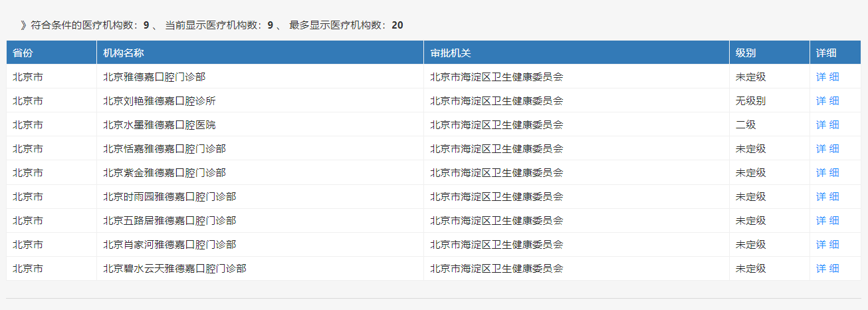Viewport: 868px width, 310px height.
Task: Click the 审批机关 column header
Action: point(577,53)
